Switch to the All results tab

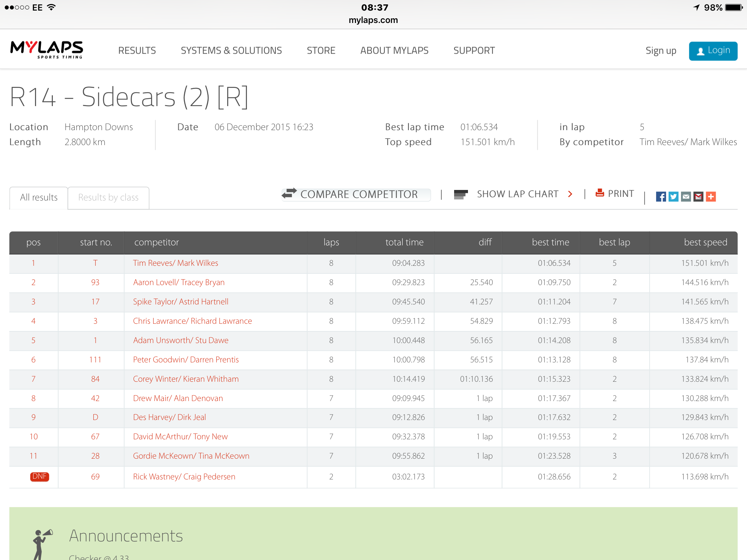pyautogui.click(x=39, y=198)
